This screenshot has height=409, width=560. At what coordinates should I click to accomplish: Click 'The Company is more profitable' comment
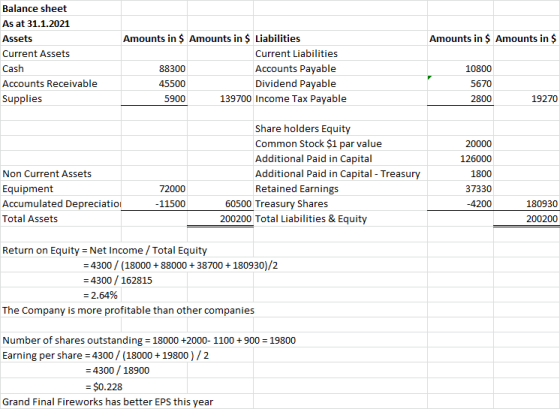(x=128, y=310)
